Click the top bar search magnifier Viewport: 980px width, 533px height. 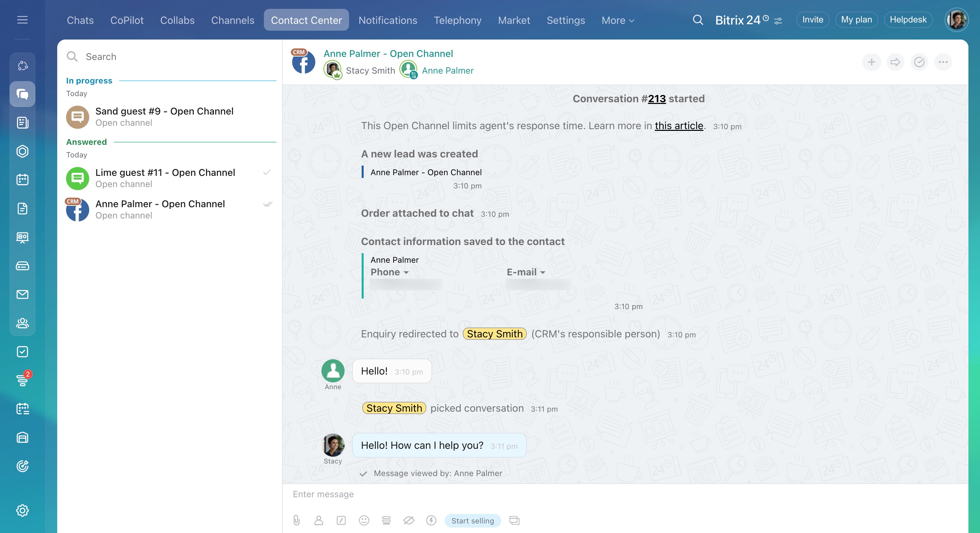(x=698, y=20)
